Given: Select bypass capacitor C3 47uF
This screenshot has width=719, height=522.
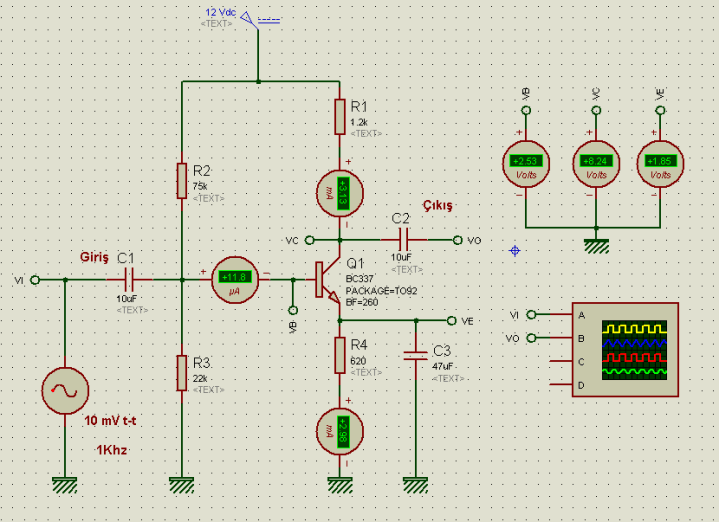Looking at the screenshot, I should click(x=415, y=353).
